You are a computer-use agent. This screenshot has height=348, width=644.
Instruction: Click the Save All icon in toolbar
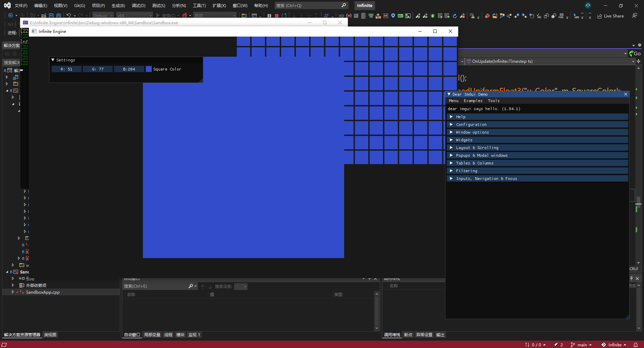pos(59,16)
